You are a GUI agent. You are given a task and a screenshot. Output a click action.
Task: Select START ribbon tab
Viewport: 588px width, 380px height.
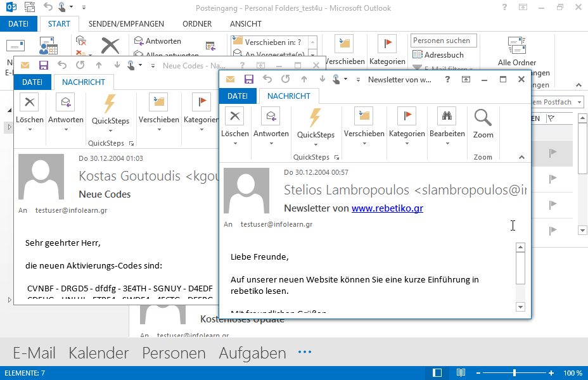(59, 23)
